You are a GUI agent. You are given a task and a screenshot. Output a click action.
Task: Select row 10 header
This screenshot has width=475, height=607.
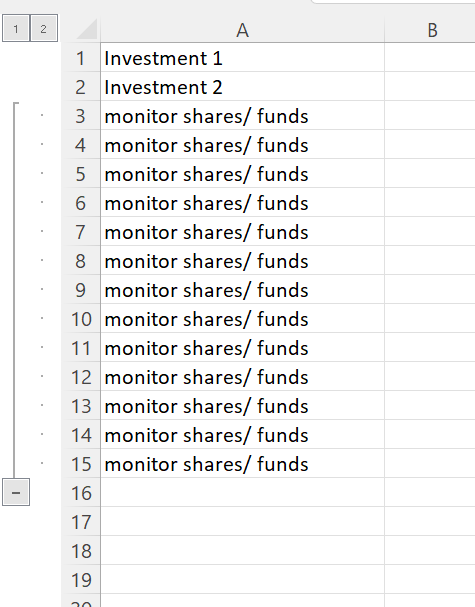point(81,319)
